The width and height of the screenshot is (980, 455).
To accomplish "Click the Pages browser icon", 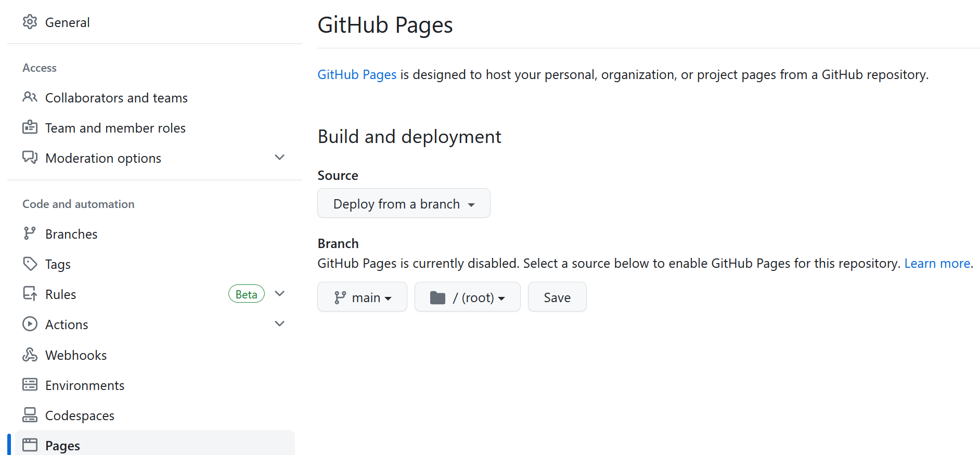I will point(30,445).
